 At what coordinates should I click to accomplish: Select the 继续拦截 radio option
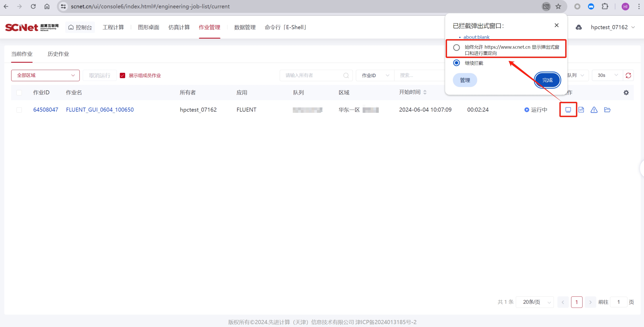point(456,63)
